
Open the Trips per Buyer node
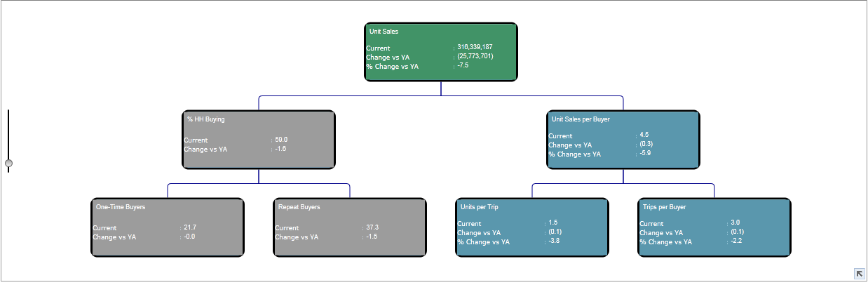(x=714, y=228)
